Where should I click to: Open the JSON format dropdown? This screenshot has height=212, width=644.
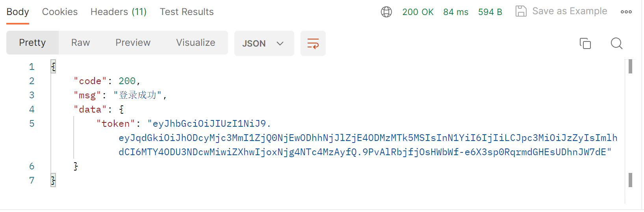click(264, 43)
